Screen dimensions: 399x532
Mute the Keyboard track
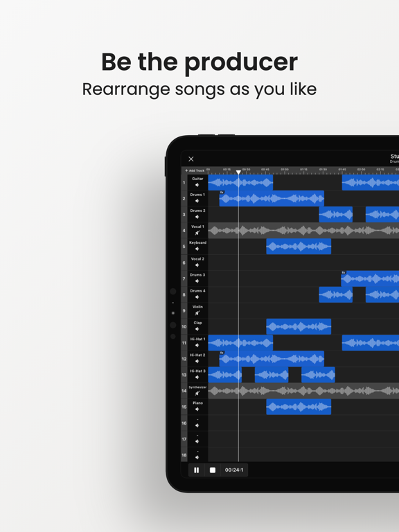point(197,249)
